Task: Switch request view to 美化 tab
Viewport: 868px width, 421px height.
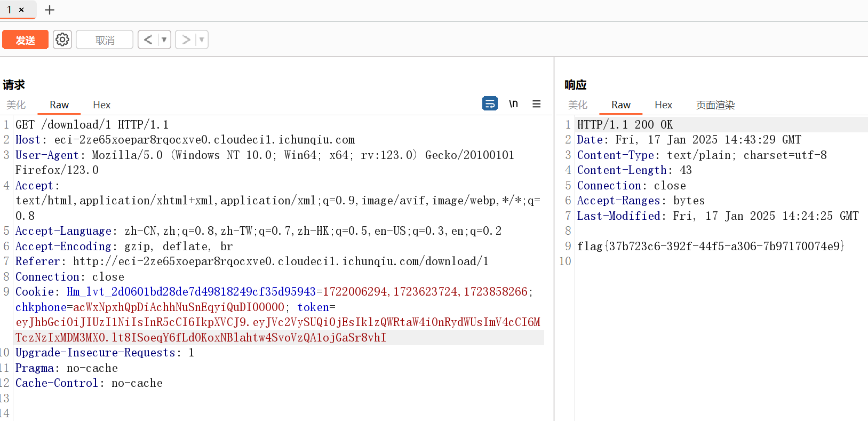Action: pyautogui.click(x=16, y=105)
